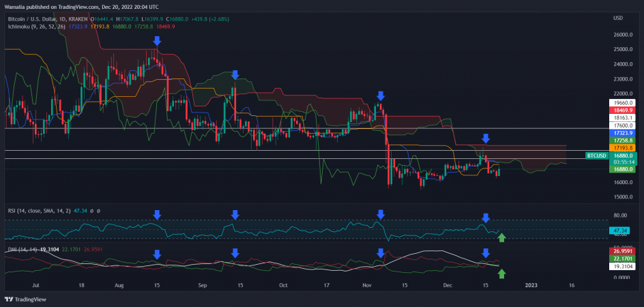This screenshot has height=307, width=644.
Task: Click the USD currency label above price axis
Action: pyautogui.click(x=617, y=18)
